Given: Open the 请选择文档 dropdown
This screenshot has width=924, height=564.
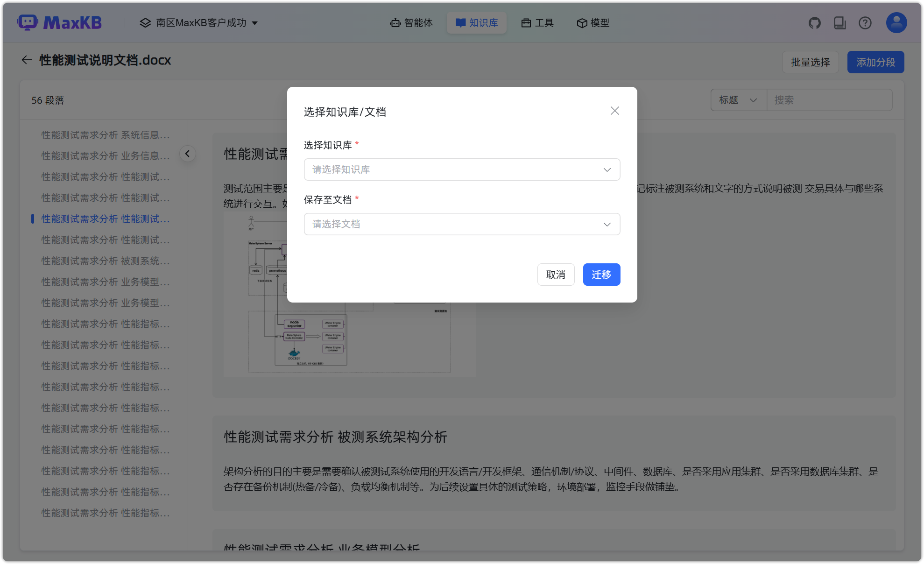Looking at the screenshot, I should point(461,224).
